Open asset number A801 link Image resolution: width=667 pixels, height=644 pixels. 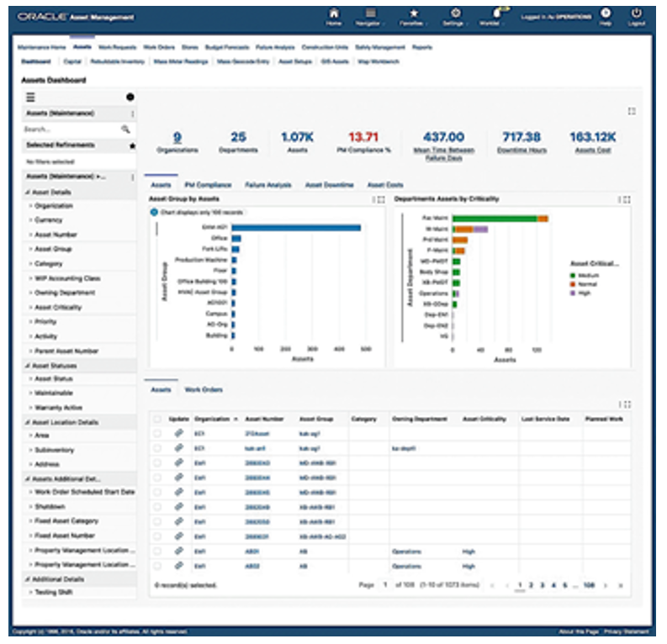click(251, 552)
